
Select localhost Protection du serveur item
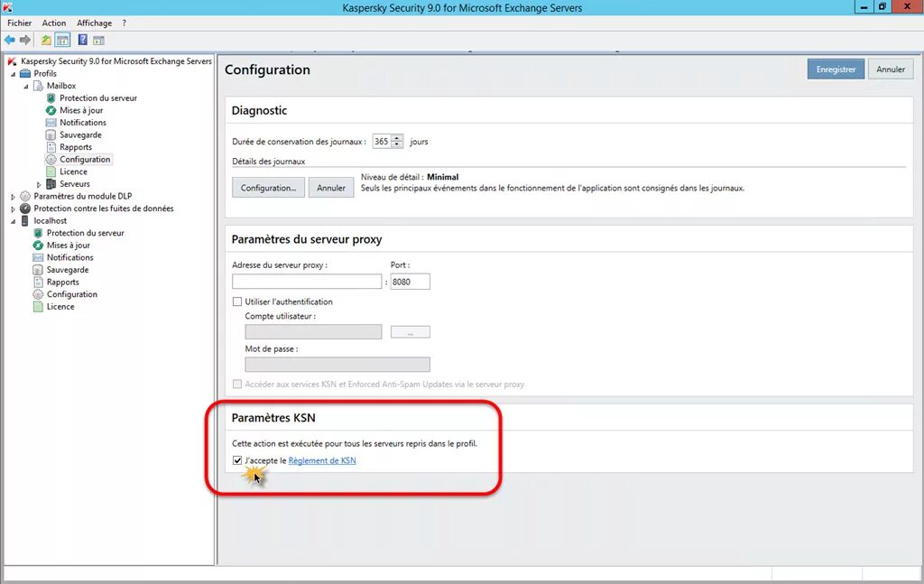click(x=86, y=234)
